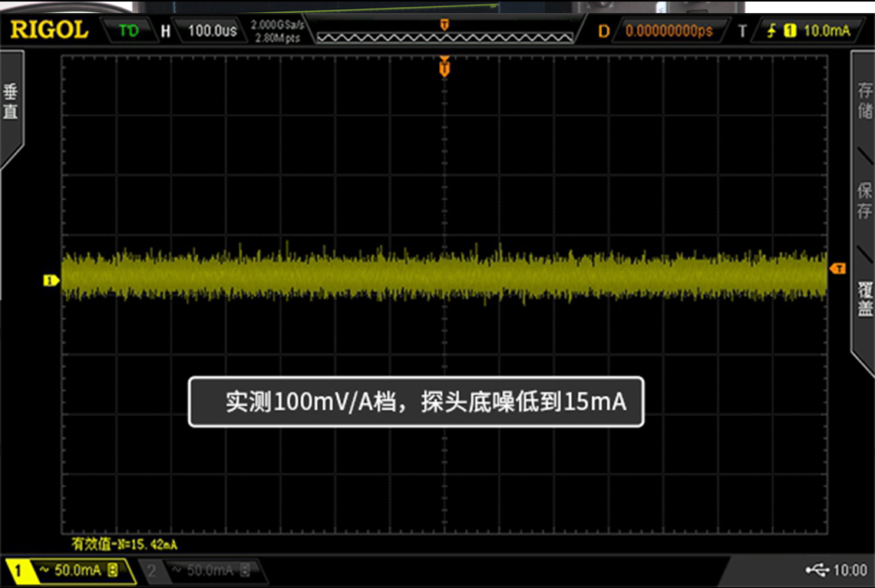The width and height of the screenshot is (875, 588).
Task: Click the channel 1 AC coupling symbol
Action: click(x=44, y=570)
